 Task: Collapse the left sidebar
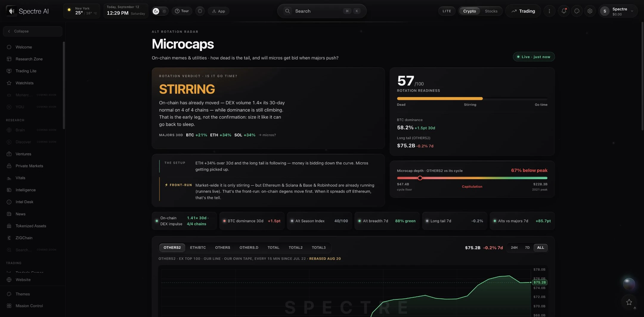(33, 31)
